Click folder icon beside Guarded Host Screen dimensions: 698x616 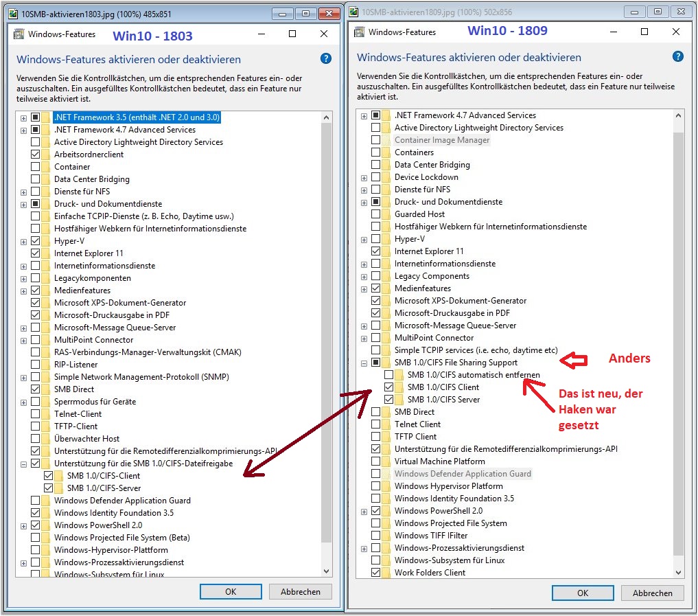(386, 214)
